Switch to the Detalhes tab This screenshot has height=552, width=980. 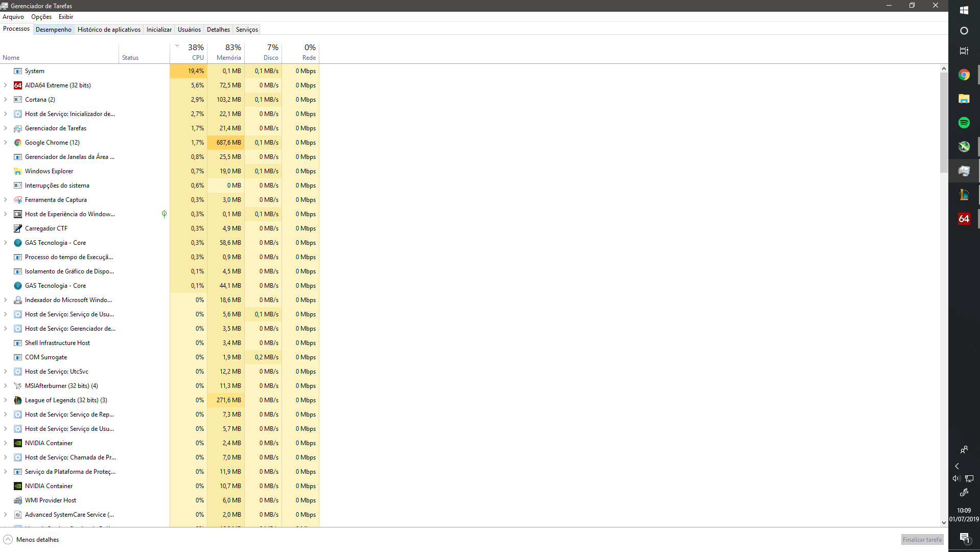[218, 30]
